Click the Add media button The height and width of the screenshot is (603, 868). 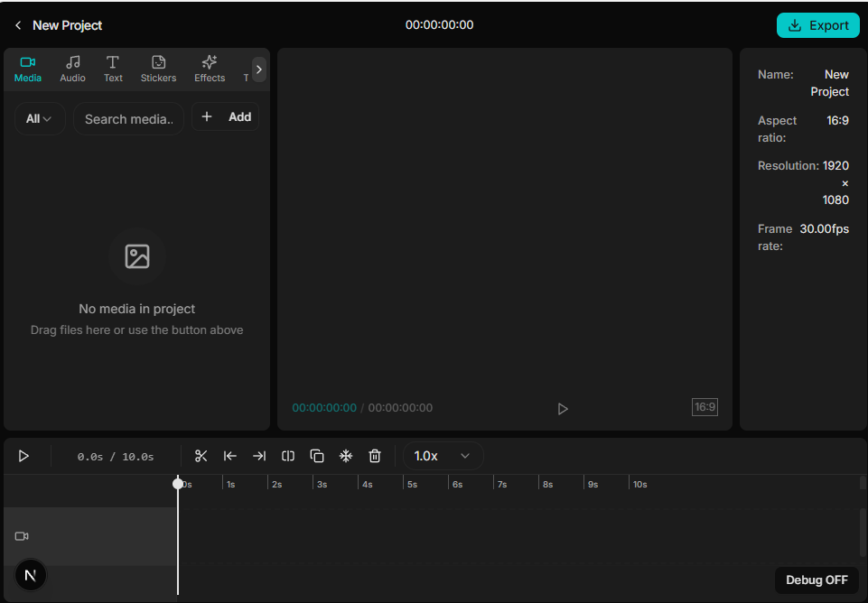pos(226,116)
